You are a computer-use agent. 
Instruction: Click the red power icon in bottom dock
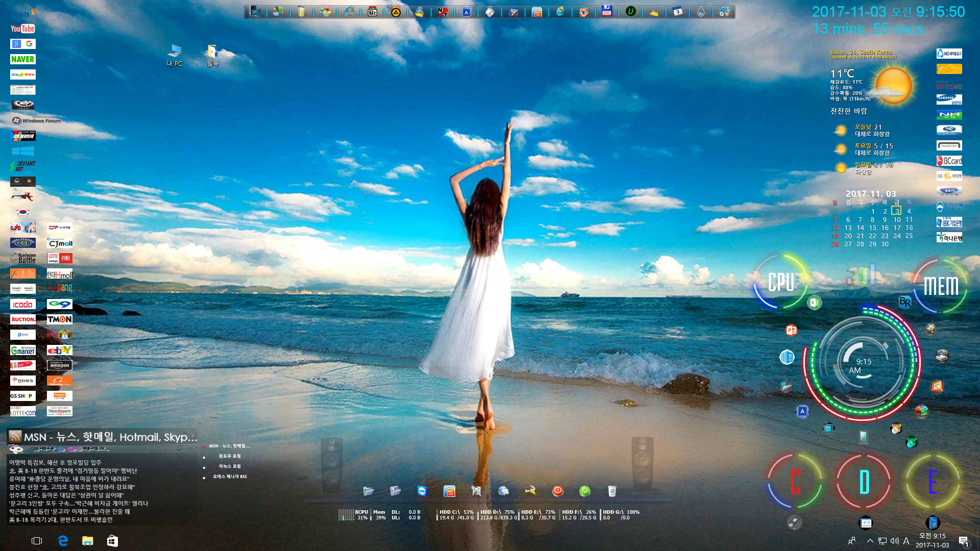coord(557,491)
